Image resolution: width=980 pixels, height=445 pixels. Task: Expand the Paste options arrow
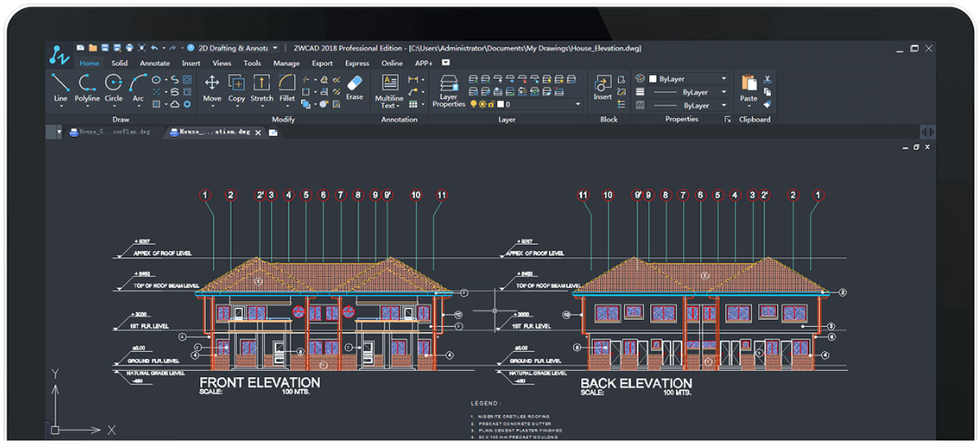(x=748, y=106)
